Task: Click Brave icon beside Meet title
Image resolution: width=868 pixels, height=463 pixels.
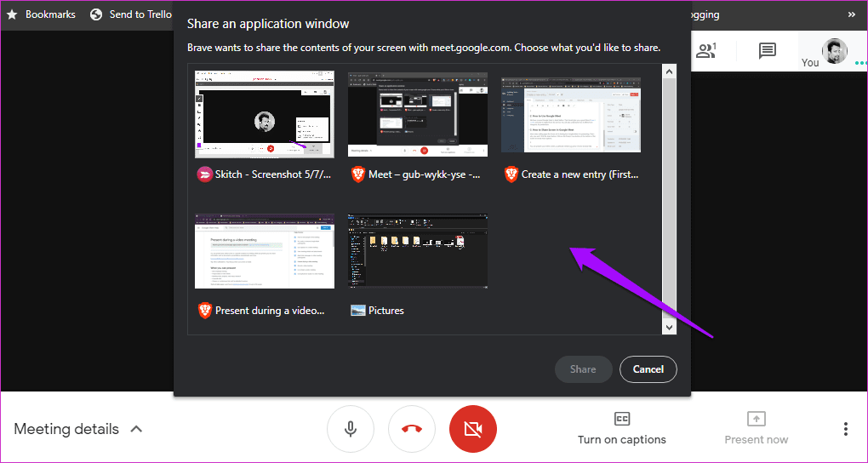Action: (x=358, y=174)
